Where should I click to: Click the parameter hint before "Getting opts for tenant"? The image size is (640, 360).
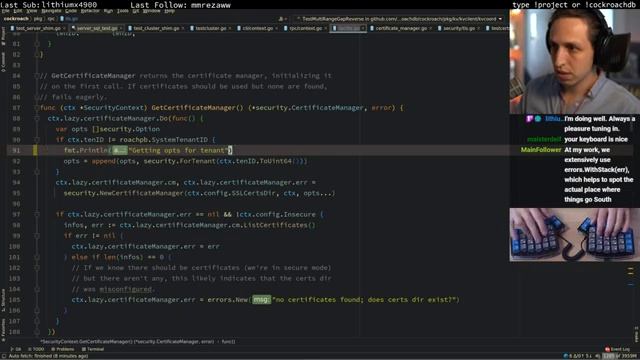(x=120, y=150)
